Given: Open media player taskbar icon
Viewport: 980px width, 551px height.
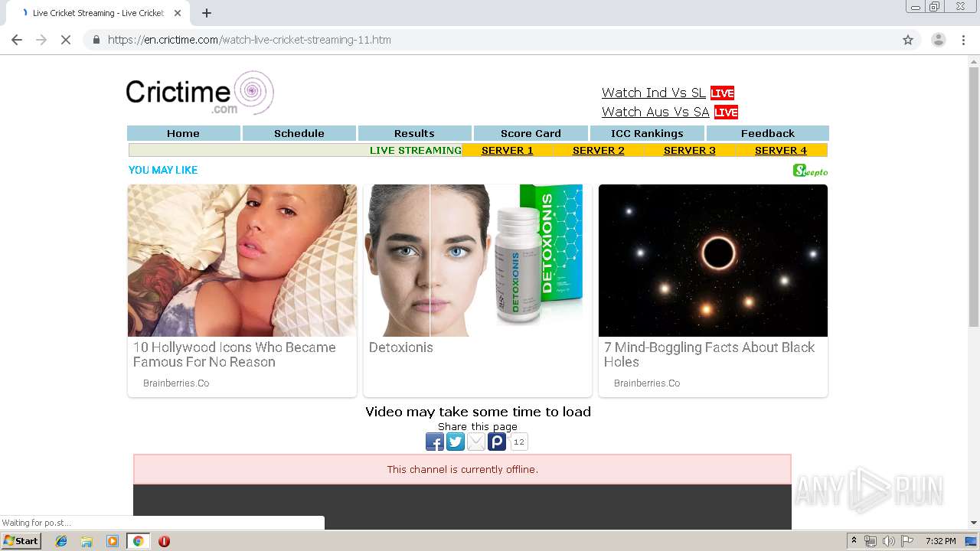Looking at the screenshot, I should (x=113, y=541).
